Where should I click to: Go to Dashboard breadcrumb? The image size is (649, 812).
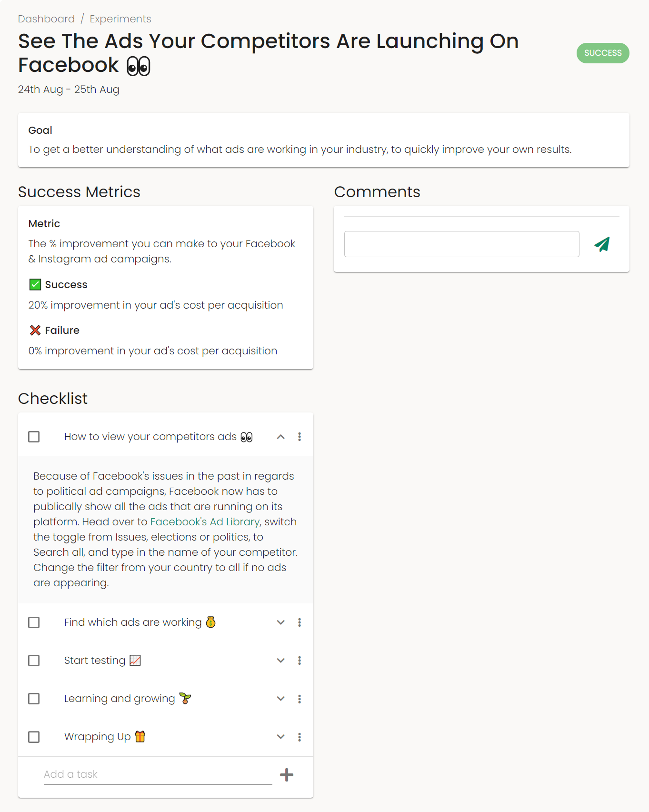[x=46, y=19]
